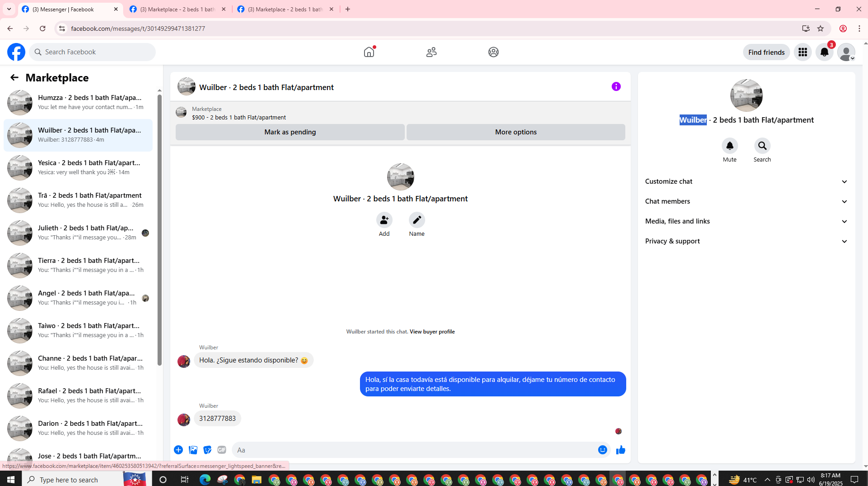Open the Friends icon in top navigation
Viewport: 868px width, 486px height.
[432, 52]
